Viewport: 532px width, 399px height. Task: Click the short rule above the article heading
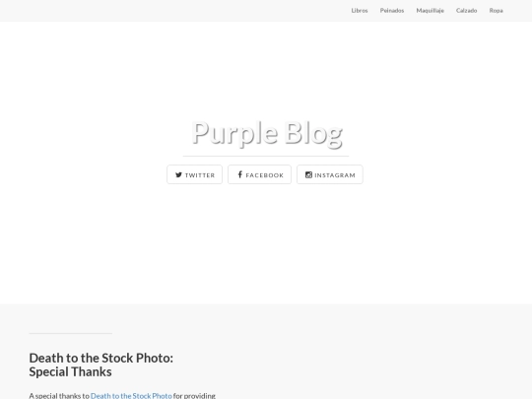(x=71, y=334)
